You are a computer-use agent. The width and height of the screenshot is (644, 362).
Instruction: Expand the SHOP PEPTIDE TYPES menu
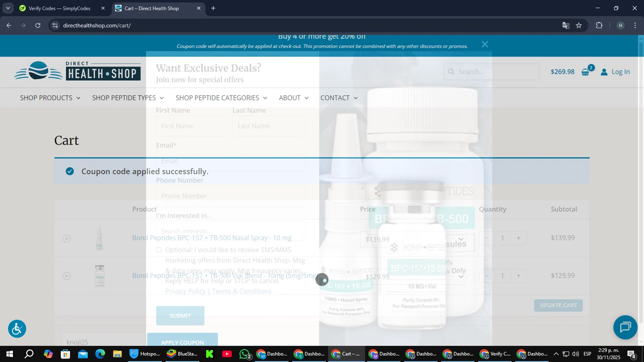pyautogui.click(x=128, y=98)
